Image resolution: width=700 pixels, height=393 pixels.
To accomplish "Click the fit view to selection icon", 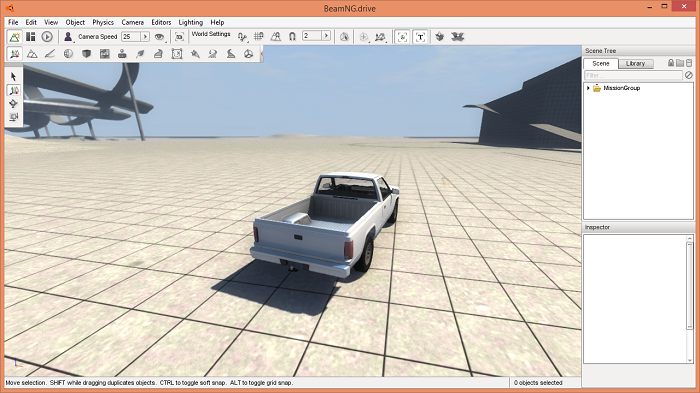I will [179, 37].
